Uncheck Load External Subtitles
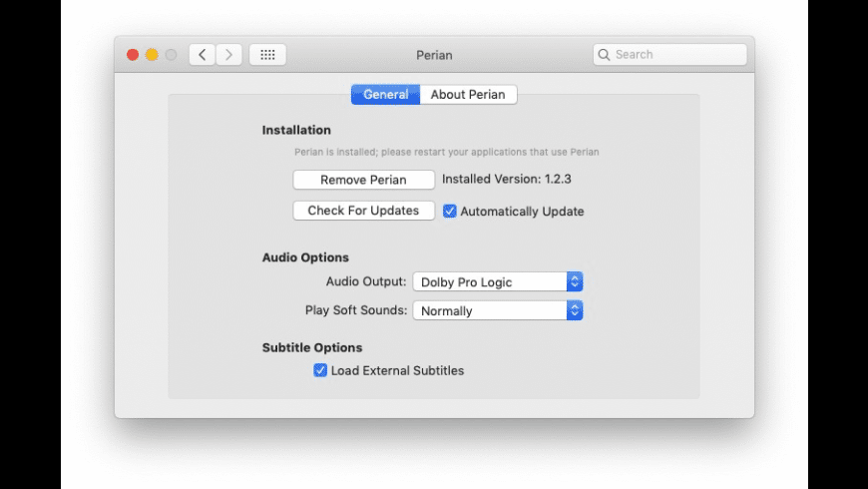This screenshot has height=489, width=868. point(320,370)
